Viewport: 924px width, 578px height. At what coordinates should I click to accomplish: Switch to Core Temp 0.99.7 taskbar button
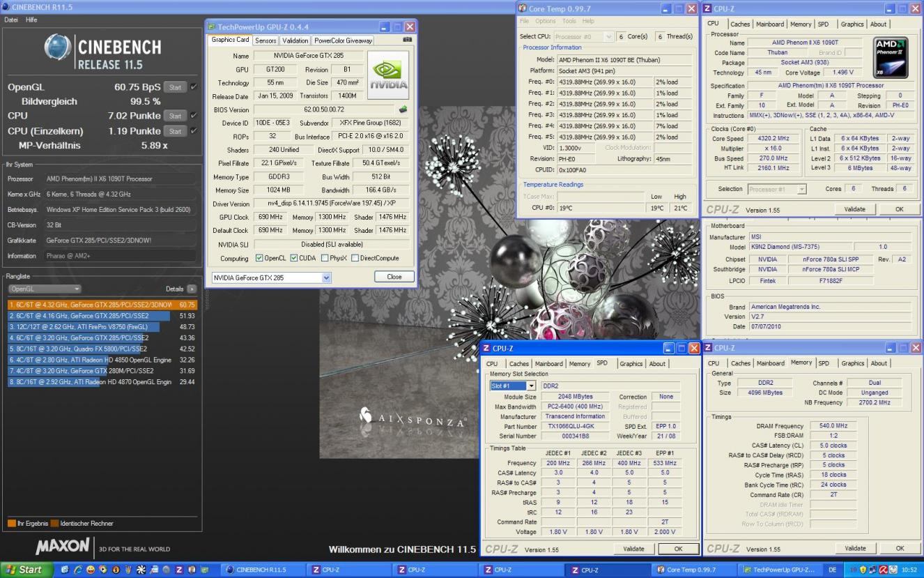(x=695, y=570)
